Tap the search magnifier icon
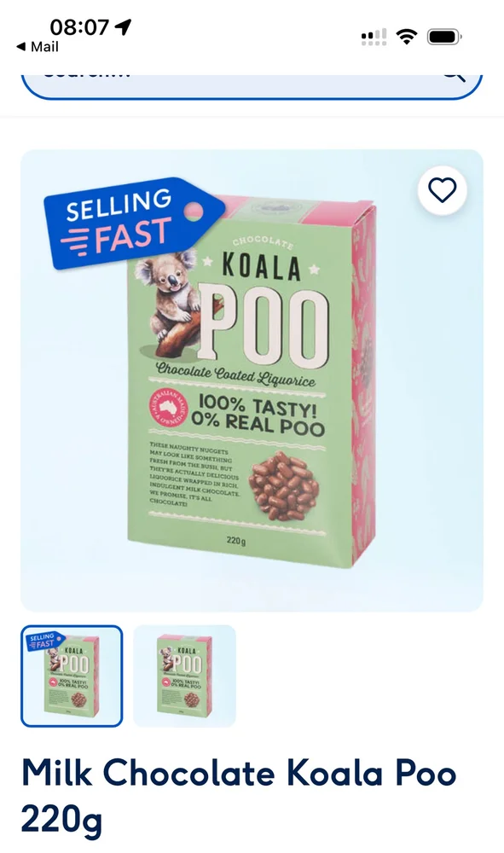This screenshot has width=504, height=853. [x=455, y=76]
